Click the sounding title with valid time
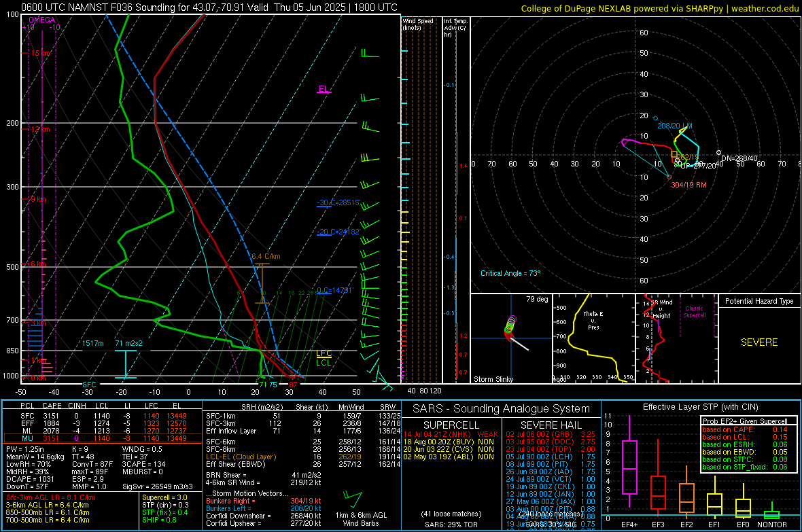This screenshot has width=802, height=532. 209,7
